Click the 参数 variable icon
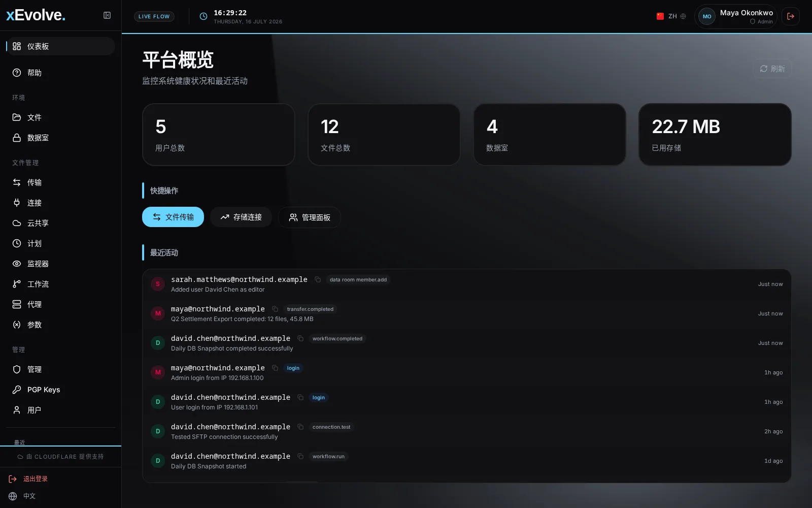The width and height of the screenshot is (812, 508). coord(17,325)
